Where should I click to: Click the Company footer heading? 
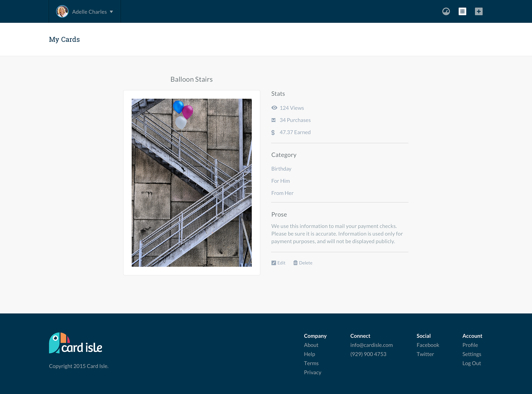(x=315, y=336)
